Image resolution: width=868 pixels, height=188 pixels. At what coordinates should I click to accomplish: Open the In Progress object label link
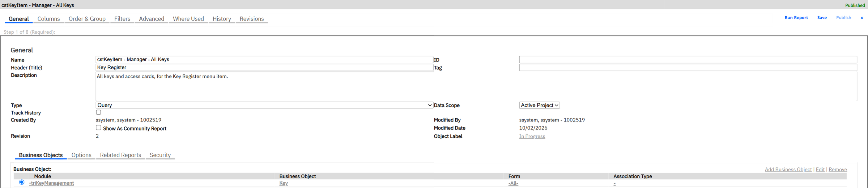(532, 136)
